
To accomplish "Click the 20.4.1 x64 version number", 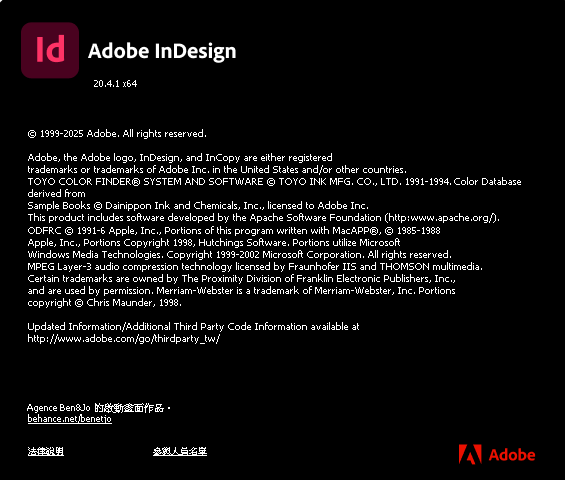I will pyautogui.click(x=115, y=84).
